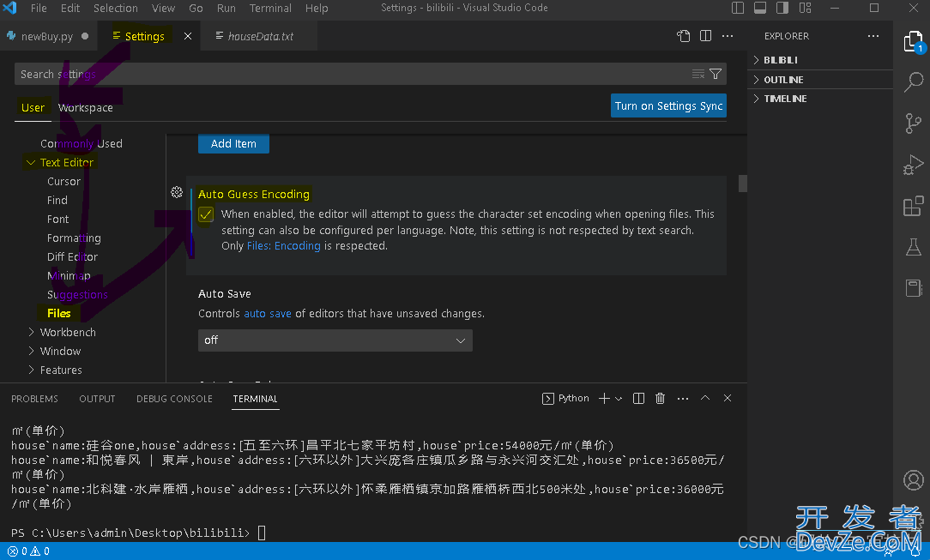
Task: Switch to the newBuy.py editor tab
Action: point(47,36)
